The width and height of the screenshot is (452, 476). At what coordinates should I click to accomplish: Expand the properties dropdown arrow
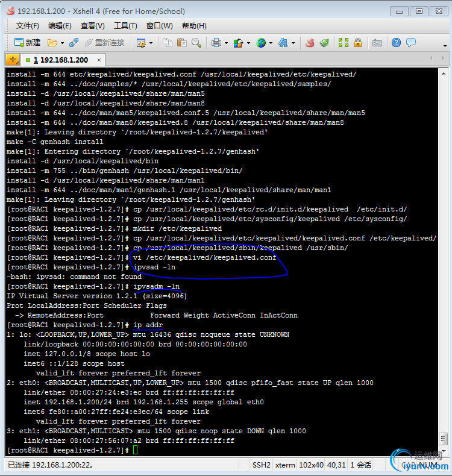[x=151, y=43]
